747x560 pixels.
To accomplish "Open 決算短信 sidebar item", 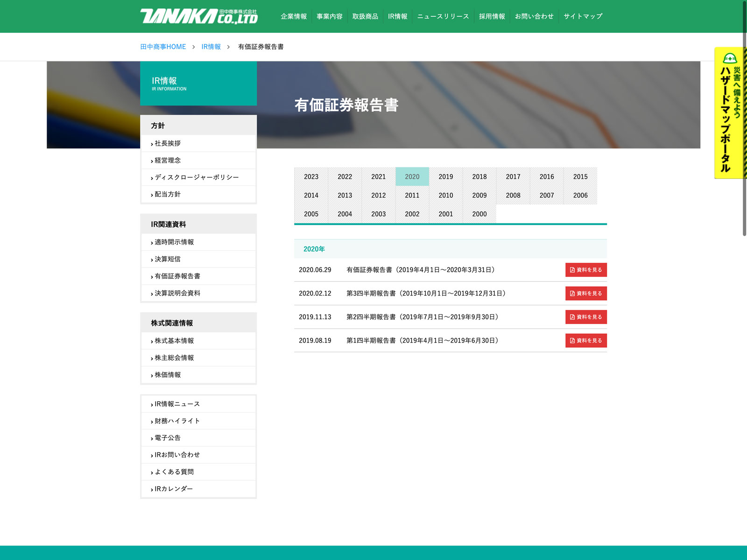I will [168, 259].
